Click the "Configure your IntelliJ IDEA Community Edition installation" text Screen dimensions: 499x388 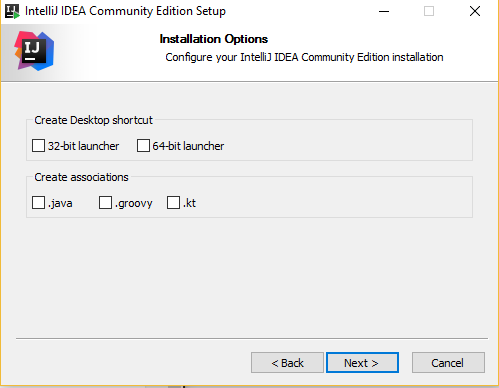point(304,57)
